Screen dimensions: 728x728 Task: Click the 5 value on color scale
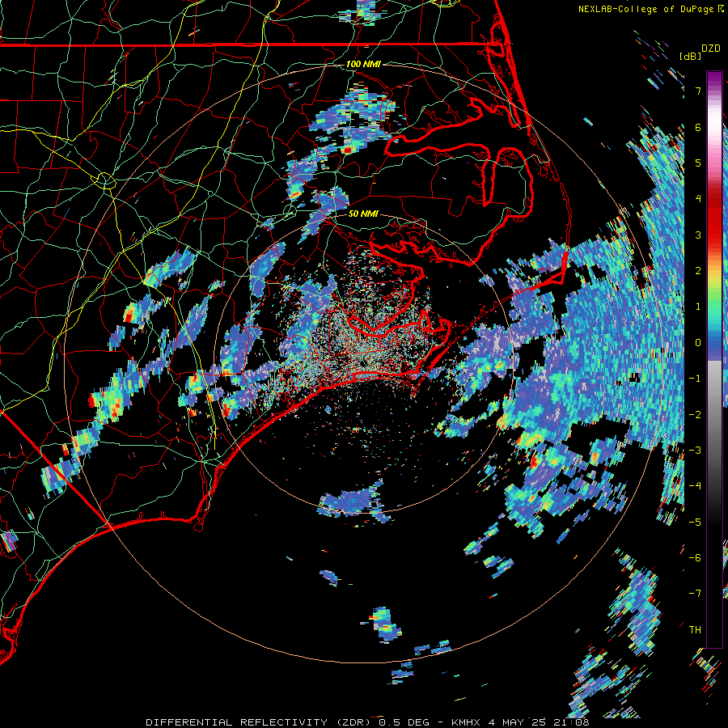pyautogui.click(x=698, y=163)
